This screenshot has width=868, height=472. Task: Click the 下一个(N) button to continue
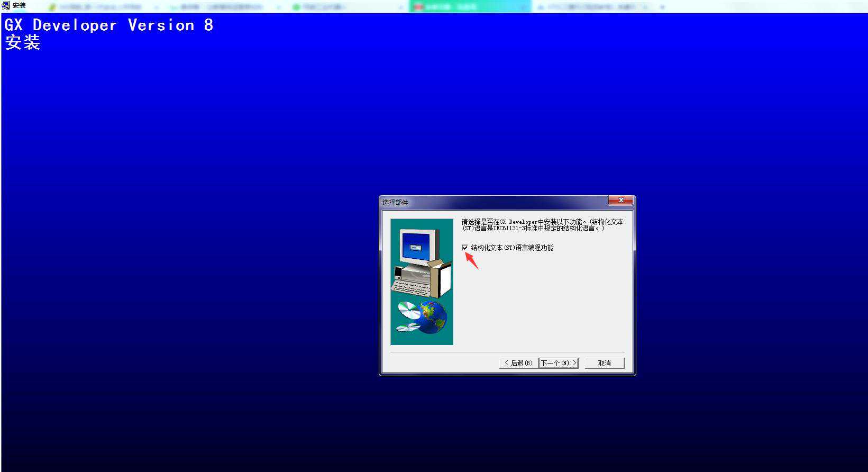pos(558,363)
